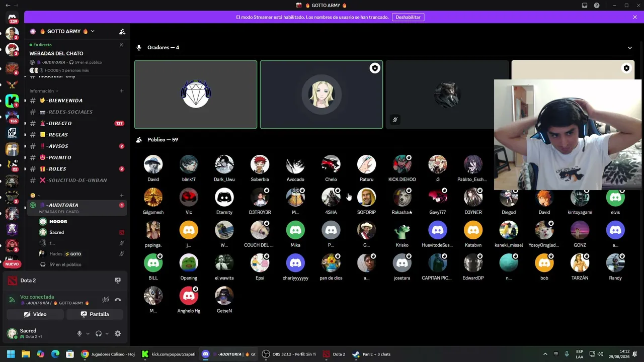Open the REDES-SOCIALES channel
This screenshot has height=362, width=644.
(x=77, y=112)
